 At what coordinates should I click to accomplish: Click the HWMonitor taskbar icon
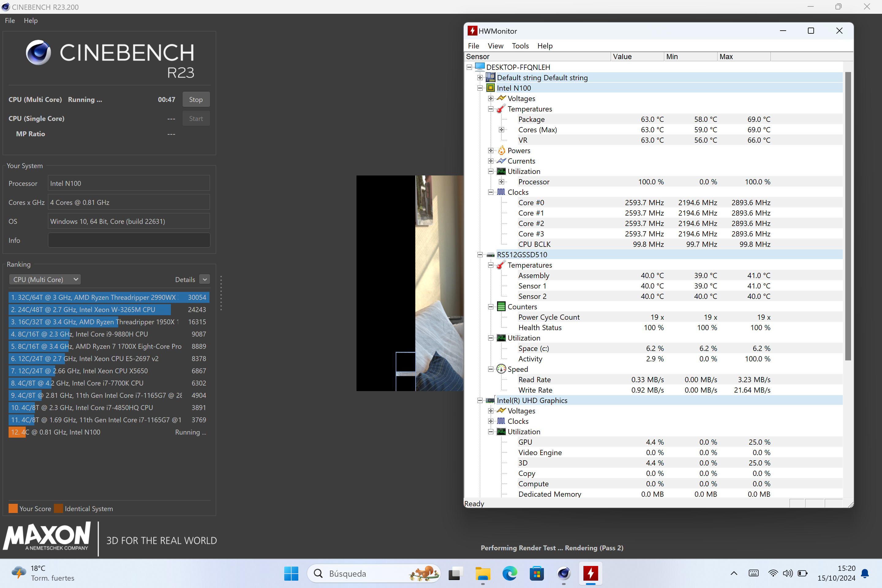point(589,572)
